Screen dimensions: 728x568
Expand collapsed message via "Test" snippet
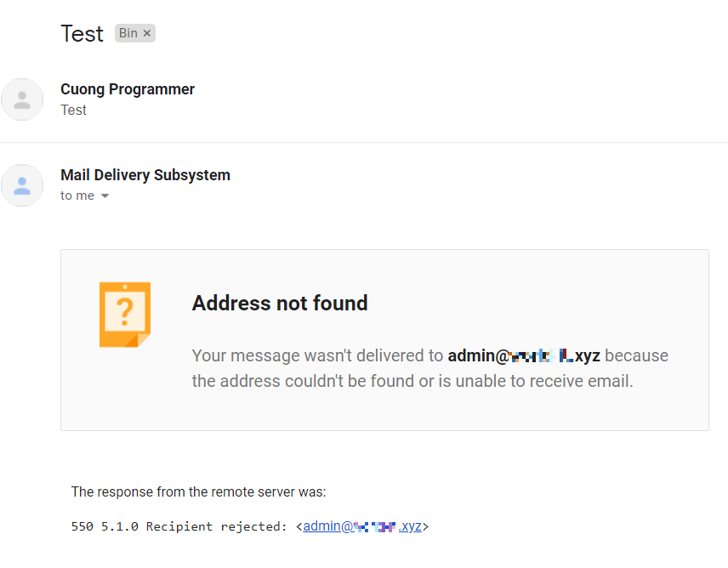(74, 110)
